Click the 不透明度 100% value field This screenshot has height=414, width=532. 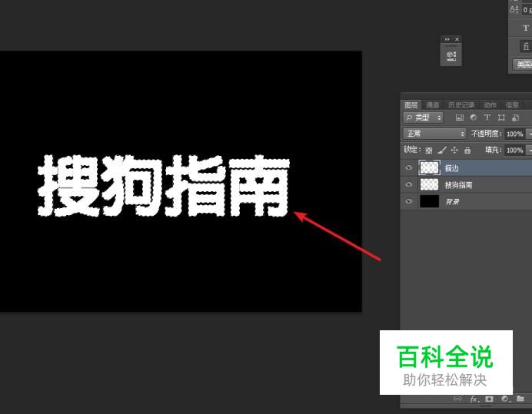tap(514, 134)
